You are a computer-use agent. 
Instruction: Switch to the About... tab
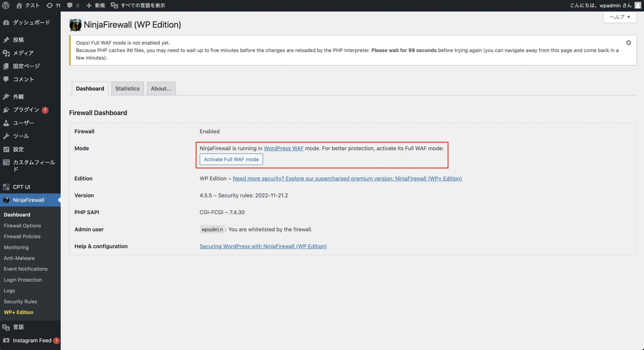point(161,88)
